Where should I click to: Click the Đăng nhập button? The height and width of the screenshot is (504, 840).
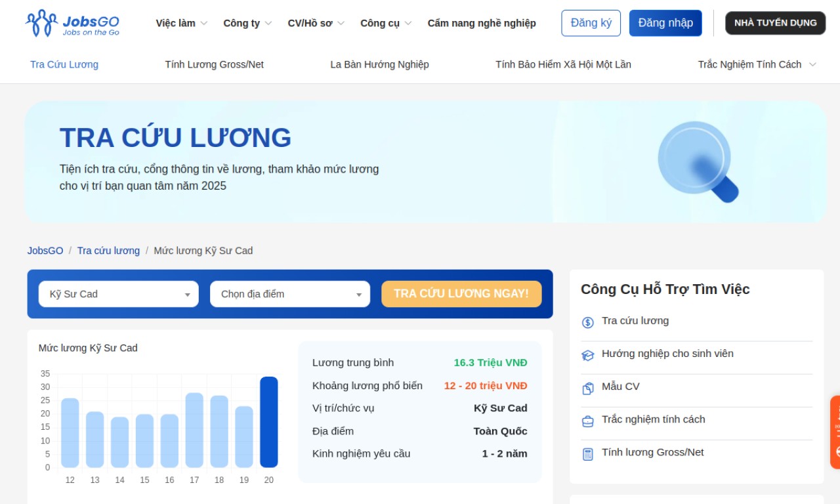[665, 23]
